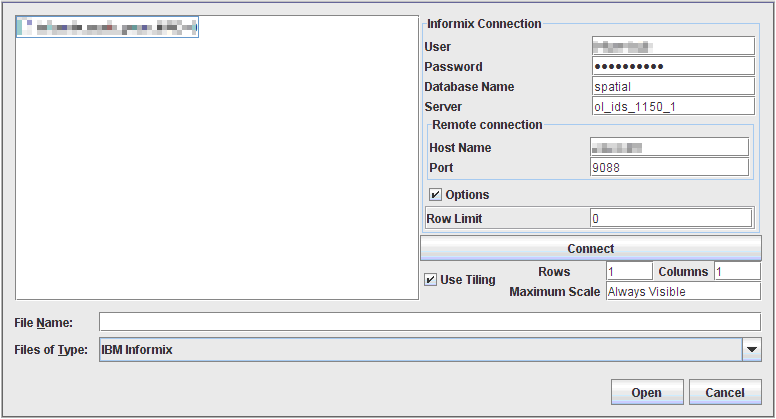Disable the Use Tiling checkbox
Image resolution: width=776 pixels, height=419 pixels.
pyautogui.click(x=431, y=280)
